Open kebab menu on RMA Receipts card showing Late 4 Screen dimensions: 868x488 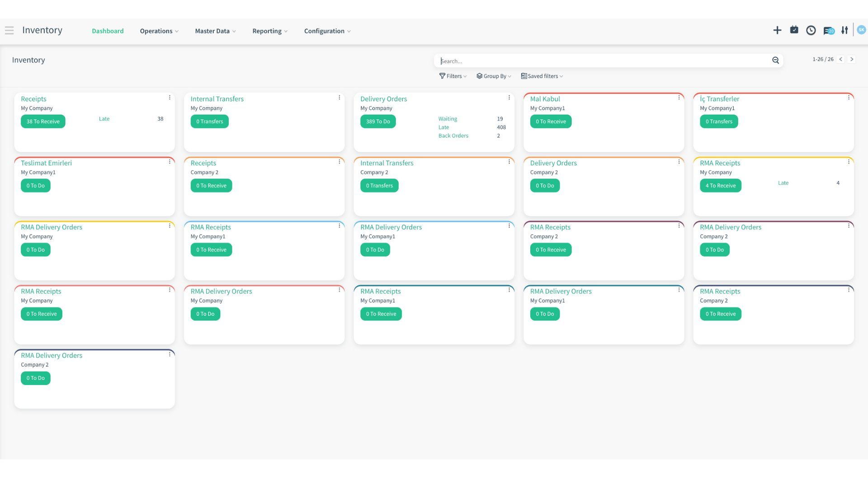849,162
